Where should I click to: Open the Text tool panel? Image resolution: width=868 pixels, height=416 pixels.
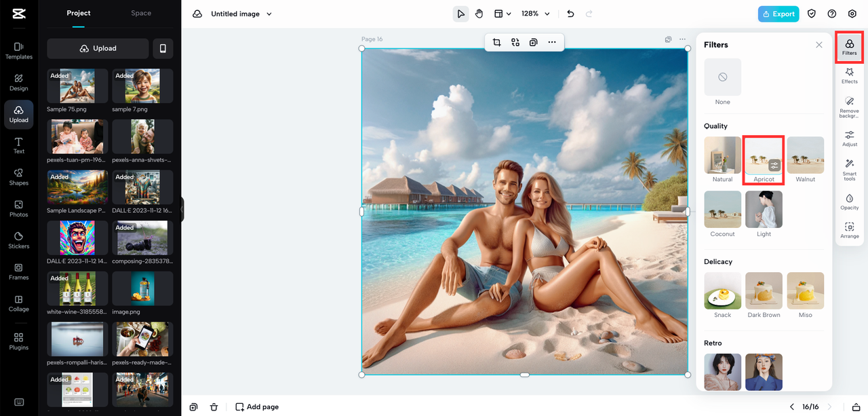pyautogui.click(x=19, y=145)
